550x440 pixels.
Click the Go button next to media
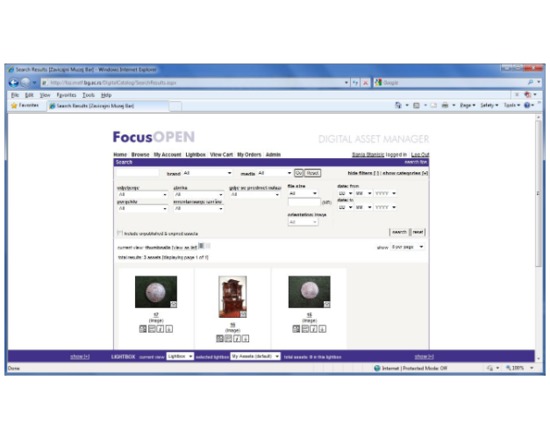pos(299,173)
